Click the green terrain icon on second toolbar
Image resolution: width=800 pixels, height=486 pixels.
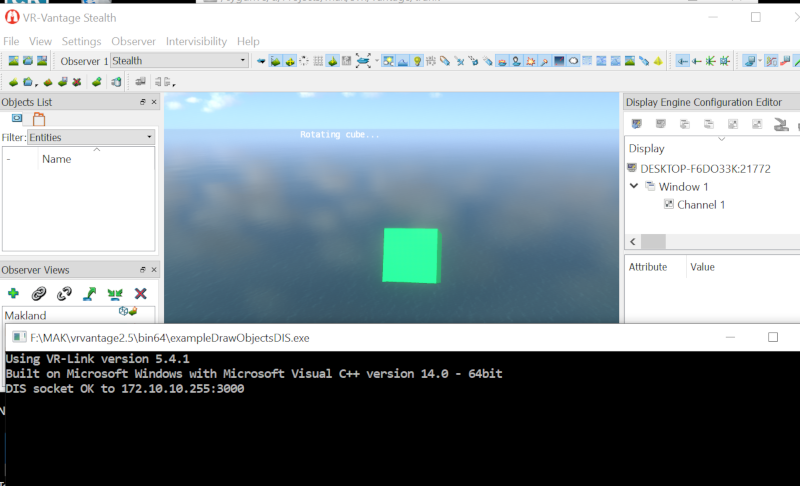click(x=13, y=82)
